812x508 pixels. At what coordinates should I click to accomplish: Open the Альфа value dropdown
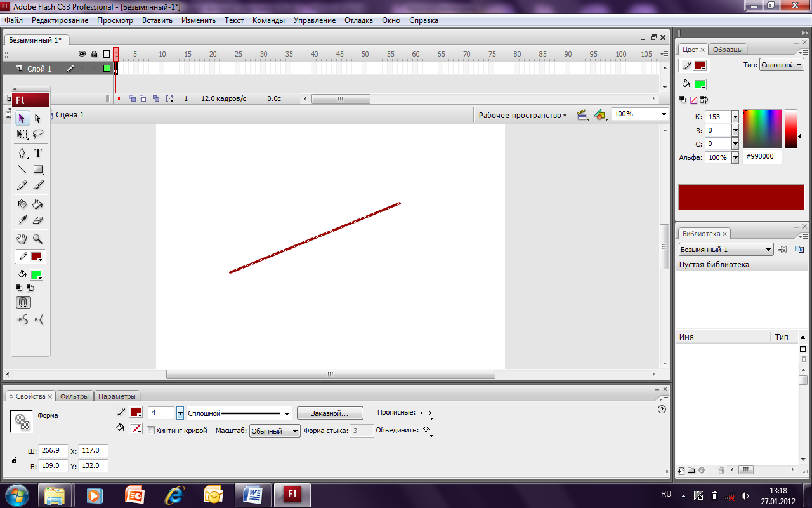[735, 157]
